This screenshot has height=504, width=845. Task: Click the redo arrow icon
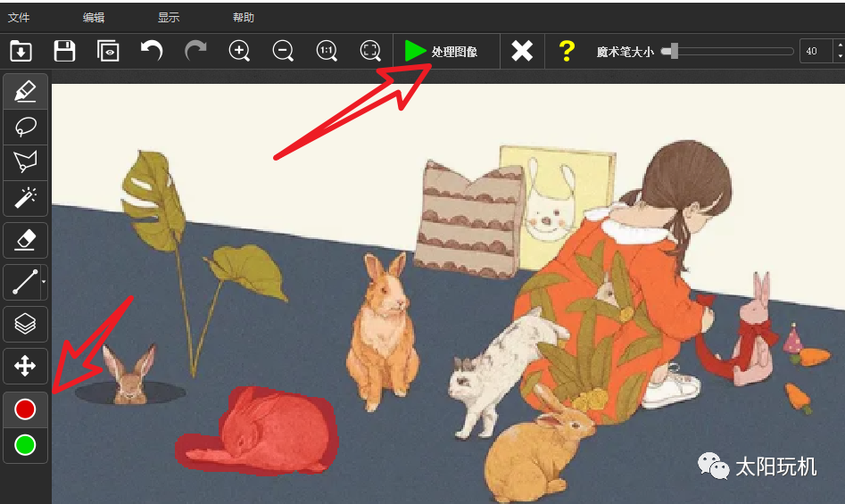click(195, 51)
